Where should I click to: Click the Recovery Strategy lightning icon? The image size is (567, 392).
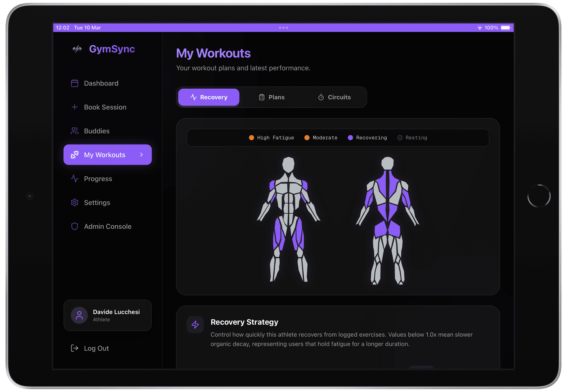click(195, 324)
